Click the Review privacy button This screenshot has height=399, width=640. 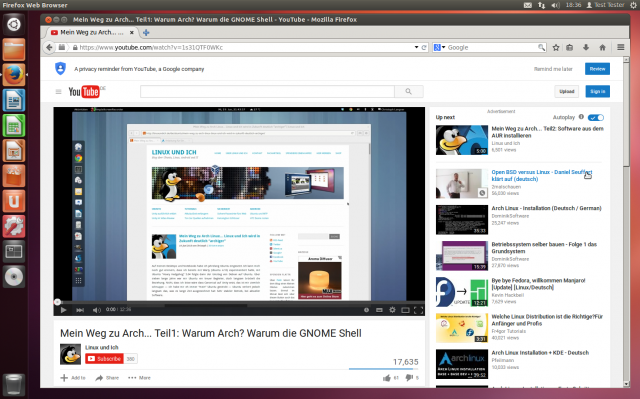(x=598, y=69)
